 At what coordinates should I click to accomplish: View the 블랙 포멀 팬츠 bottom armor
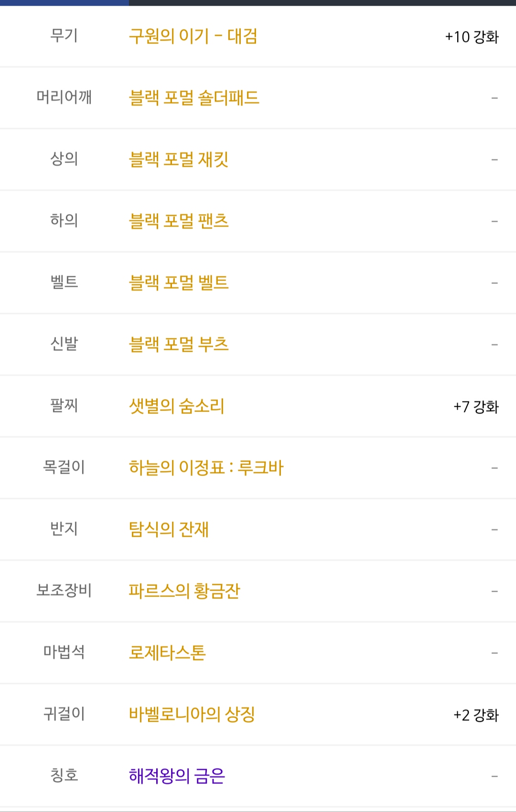click(179, 221)
